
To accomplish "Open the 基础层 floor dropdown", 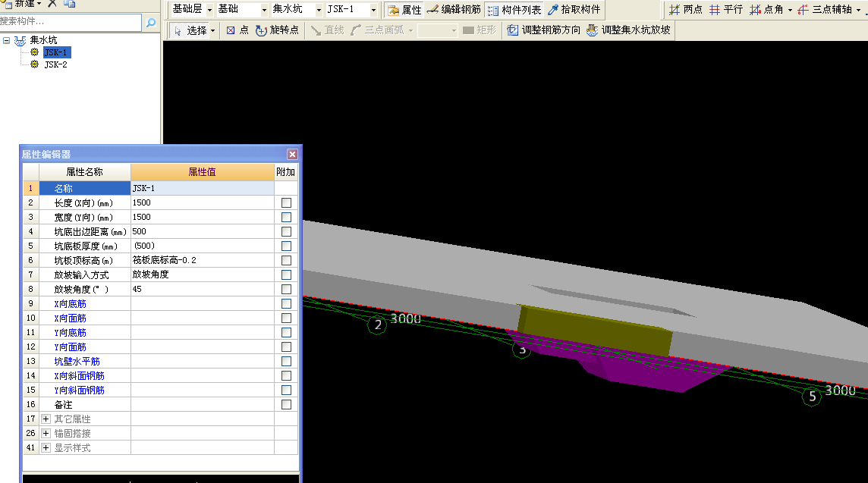I will pos(209,10).
